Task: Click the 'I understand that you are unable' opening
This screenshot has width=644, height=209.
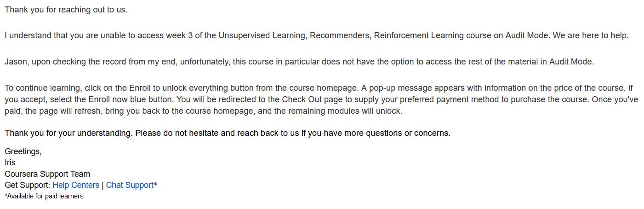Action: coord(60,35)
